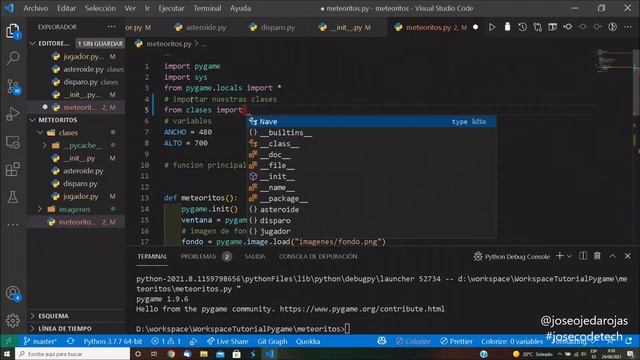
Task: Open the Windows Start menu
Action: 7,354
